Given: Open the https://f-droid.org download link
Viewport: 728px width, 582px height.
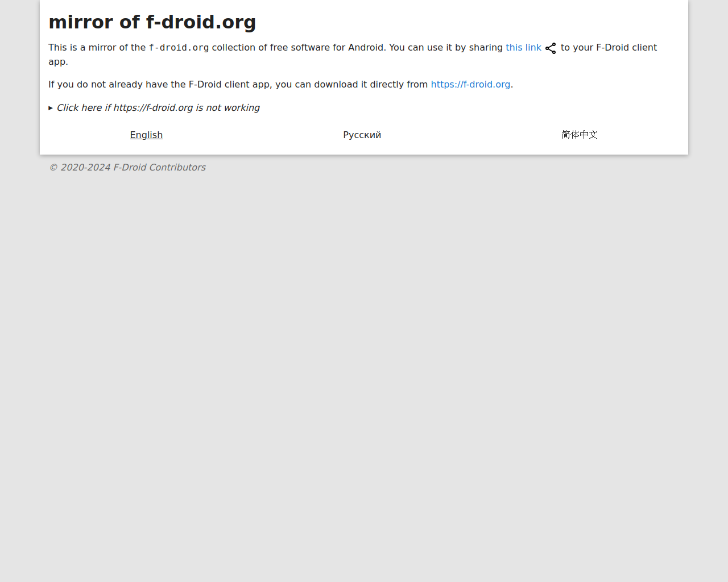Looking at the screenshot, I should point(470,85).
